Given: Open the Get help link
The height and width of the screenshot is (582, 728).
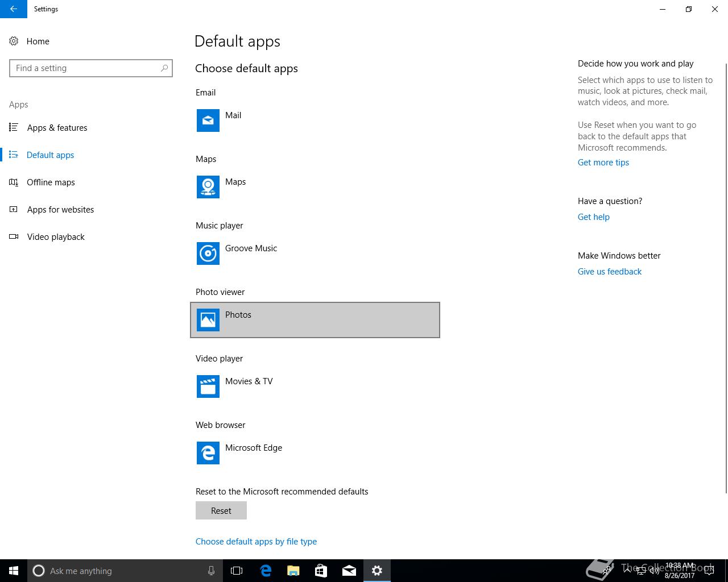Looking at the screenshot, I should (x=594, y=217).
